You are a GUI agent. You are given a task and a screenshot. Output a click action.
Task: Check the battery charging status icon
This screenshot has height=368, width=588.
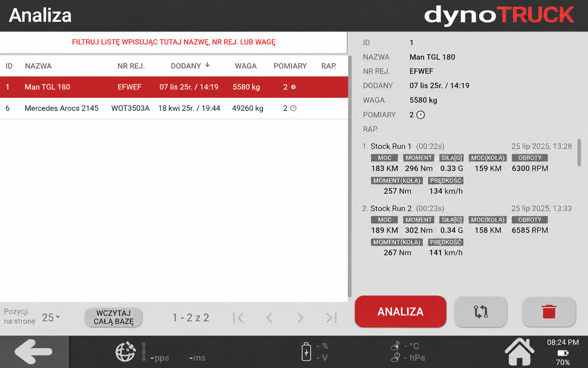306,351
